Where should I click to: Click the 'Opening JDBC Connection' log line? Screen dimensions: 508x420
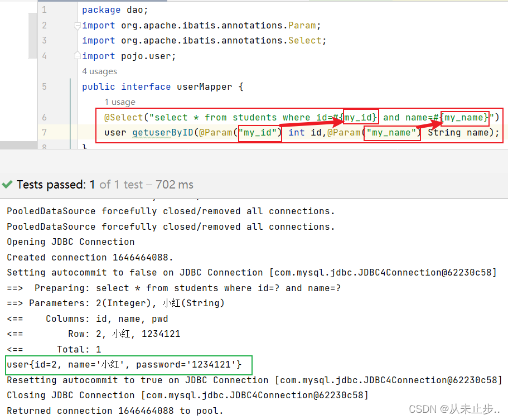click(71, 242)
